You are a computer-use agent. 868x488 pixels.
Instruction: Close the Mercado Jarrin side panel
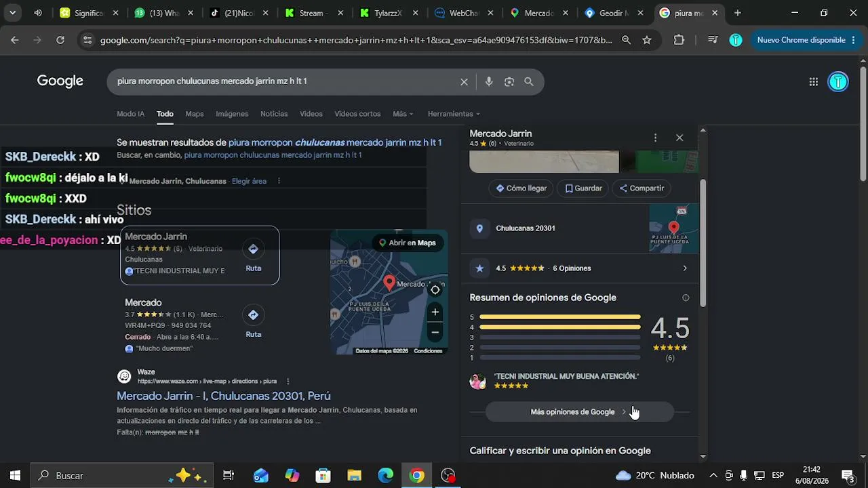tap(679, 138)
